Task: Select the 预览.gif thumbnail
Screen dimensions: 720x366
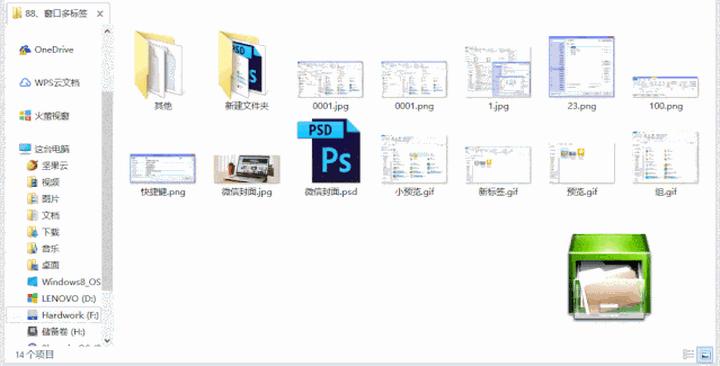Action: [582, 163]
